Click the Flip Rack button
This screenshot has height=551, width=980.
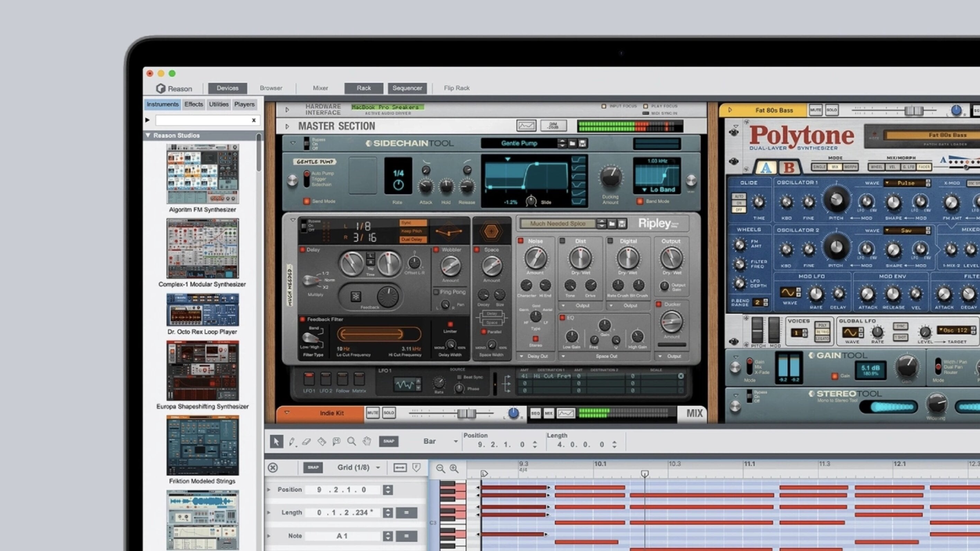457,88
